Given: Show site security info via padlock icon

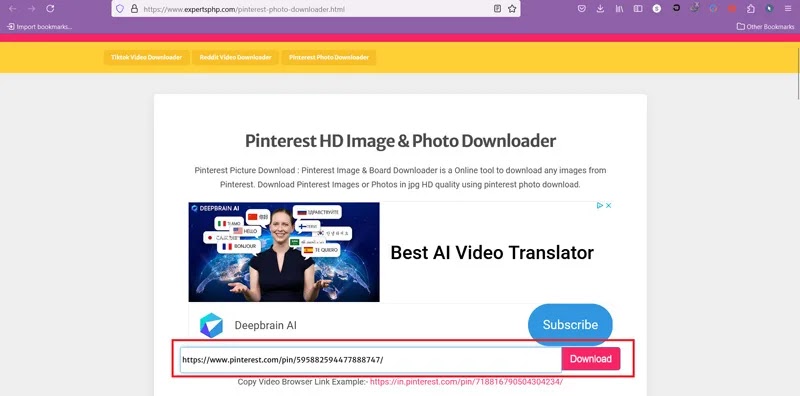Looking at the screenshot, I should coord(134,9).
